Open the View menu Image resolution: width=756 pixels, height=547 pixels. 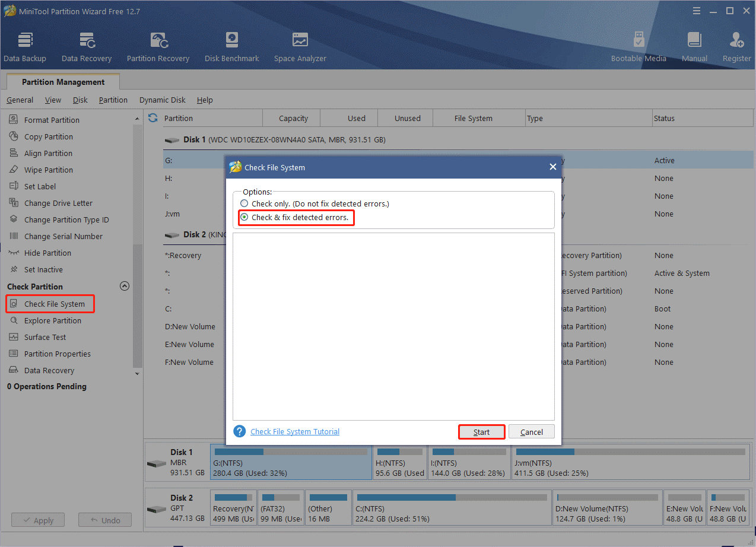[53, 100]
